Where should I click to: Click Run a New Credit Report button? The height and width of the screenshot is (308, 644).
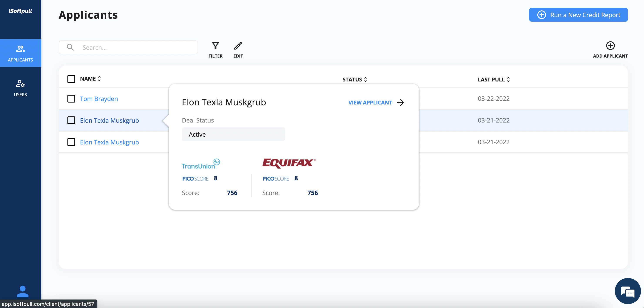coord(578,15)
